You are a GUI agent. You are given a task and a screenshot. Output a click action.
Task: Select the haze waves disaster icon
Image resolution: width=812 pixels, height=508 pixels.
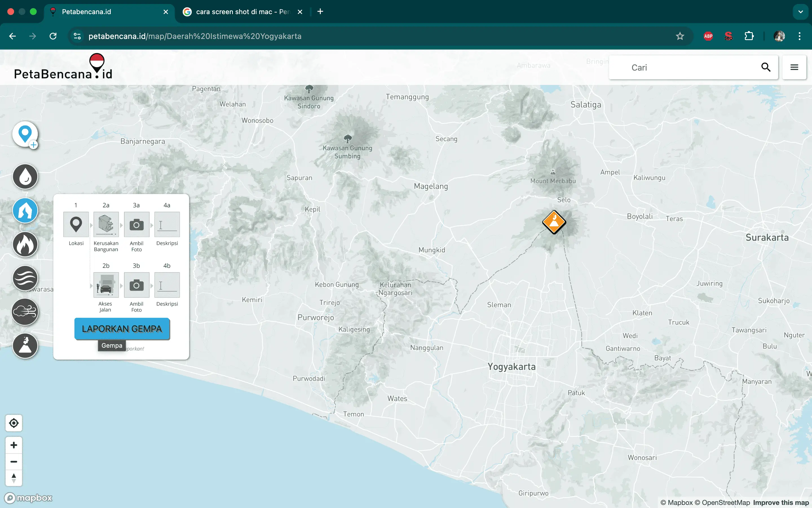[25, 278]
